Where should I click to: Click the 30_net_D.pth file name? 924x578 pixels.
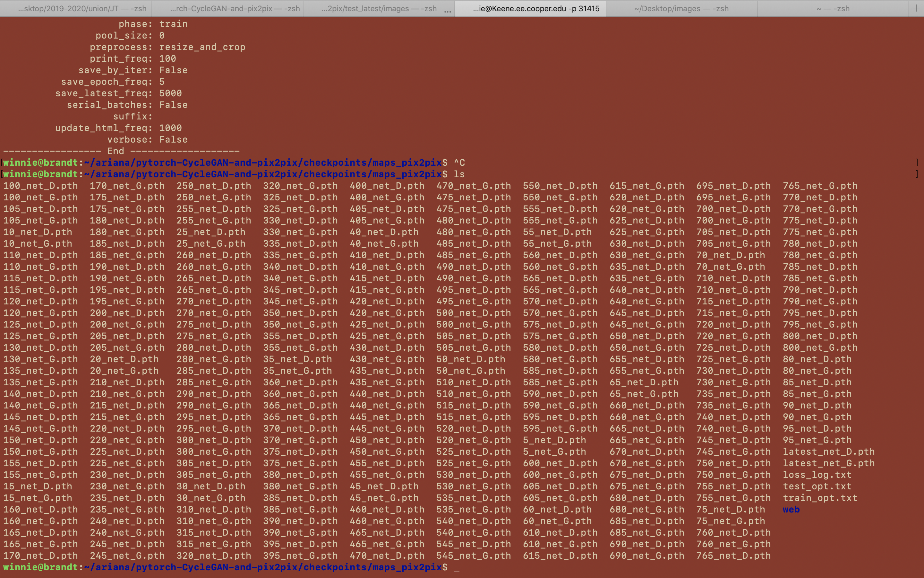(211, 486)
